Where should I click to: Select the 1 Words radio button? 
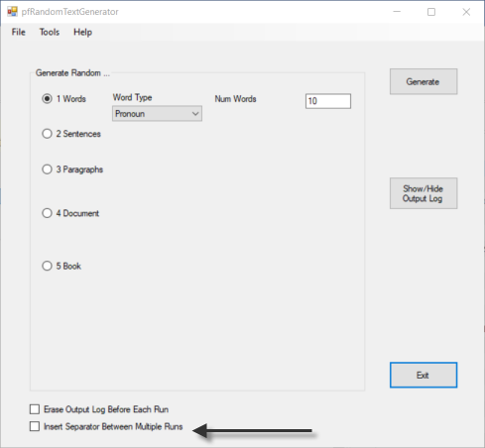pyautogui.click(x=47, y=99)
